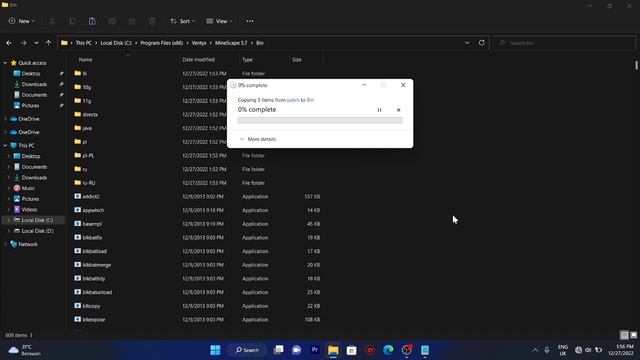Open the clock and date flyout

click(621, 350)
